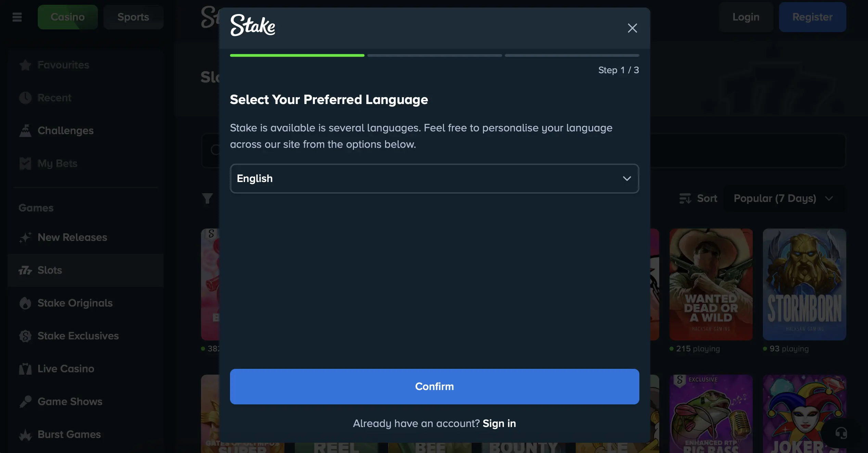Switch to the Sports tab

point(133,17)
